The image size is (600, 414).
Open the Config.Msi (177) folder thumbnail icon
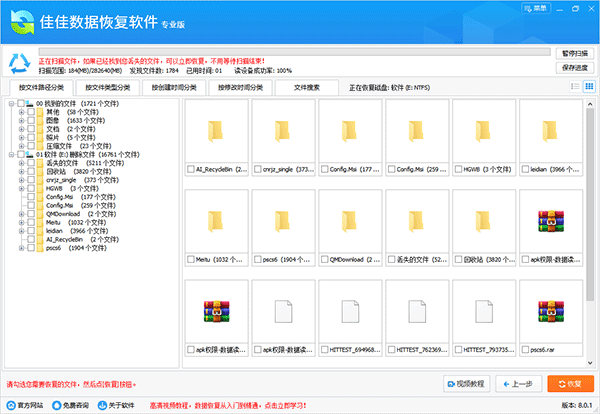pyautogui.click(x=349, y=131)
